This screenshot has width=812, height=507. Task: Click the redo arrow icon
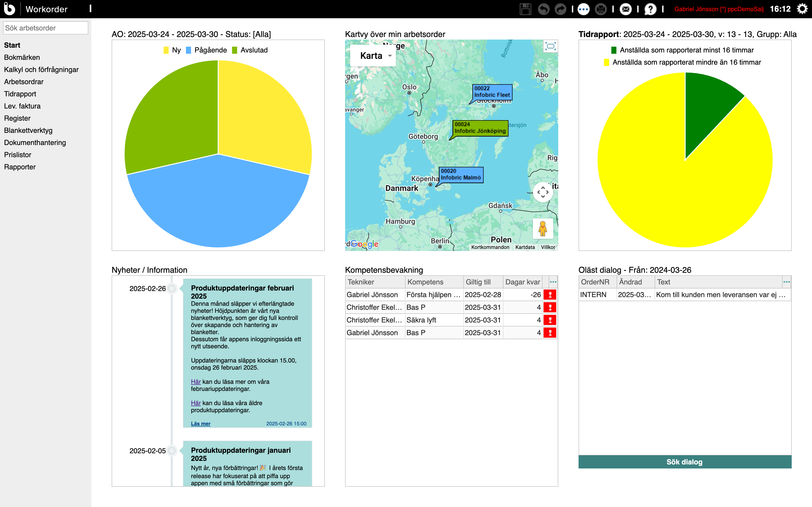[560, 9]
